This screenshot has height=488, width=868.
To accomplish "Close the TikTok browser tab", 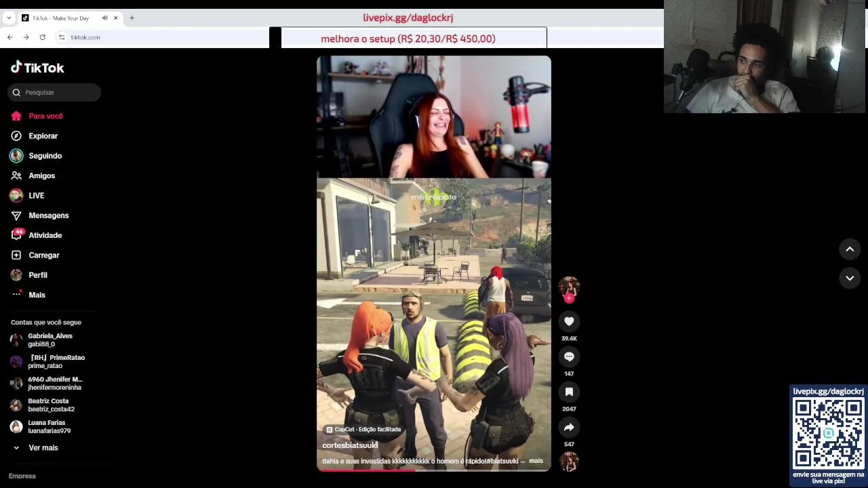I will (115, 18).
